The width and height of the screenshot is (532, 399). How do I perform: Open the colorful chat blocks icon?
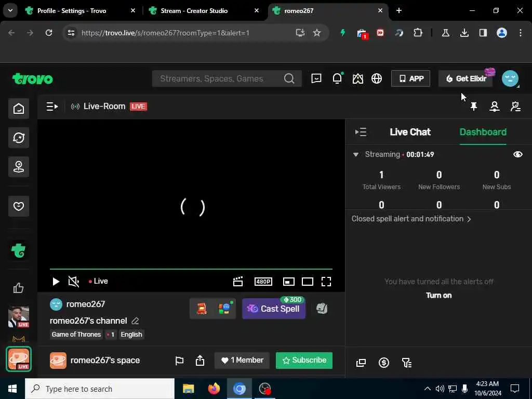(224, 309)
